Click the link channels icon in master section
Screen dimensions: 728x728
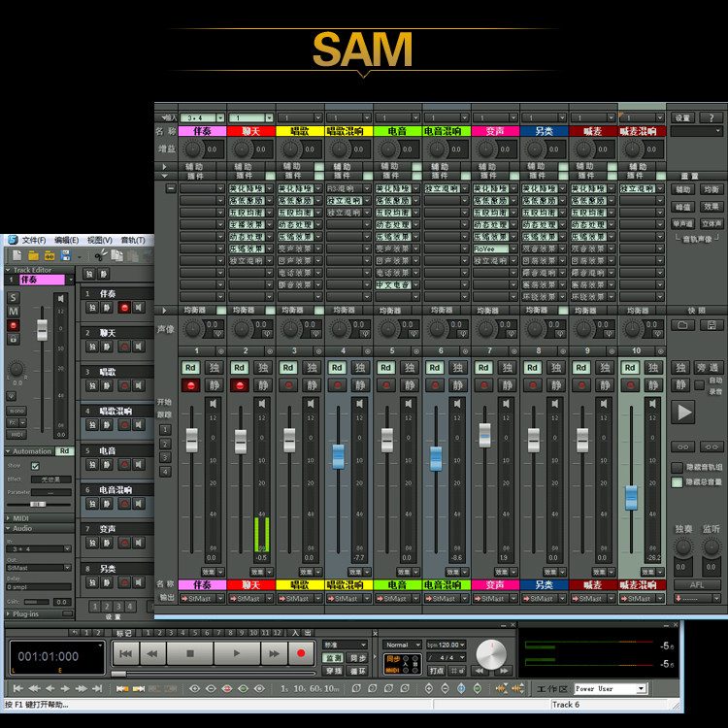tap(683, 447)
